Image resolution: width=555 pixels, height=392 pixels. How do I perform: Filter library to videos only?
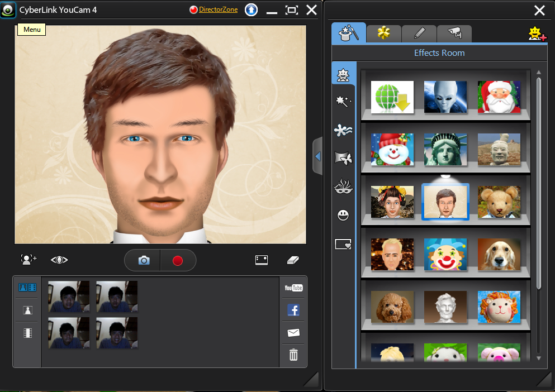(27, 333)
